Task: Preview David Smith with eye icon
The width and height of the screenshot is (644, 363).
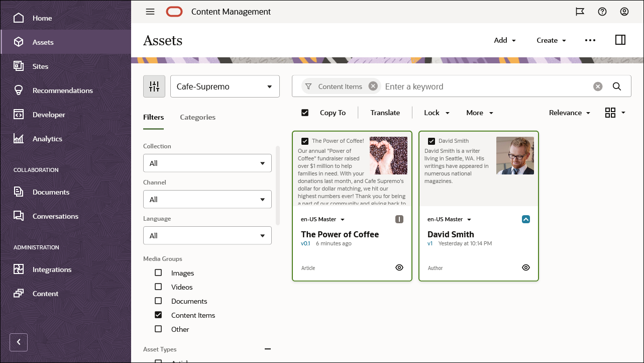Action: (526, 267)
